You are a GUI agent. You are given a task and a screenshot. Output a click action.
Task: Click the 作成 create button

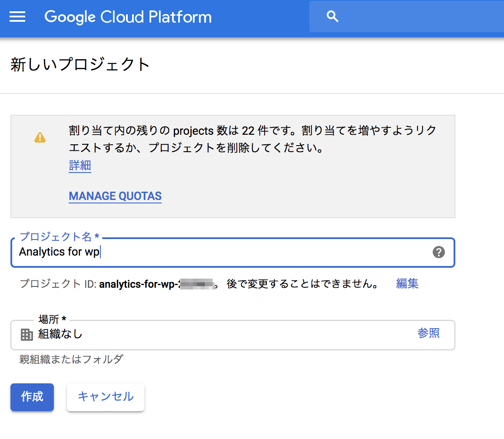(x=32, y=397)
